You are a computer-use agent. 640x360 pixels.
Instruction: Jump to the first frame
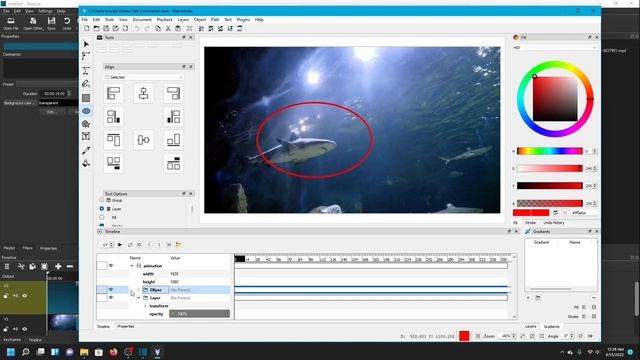tap(139, 244)
